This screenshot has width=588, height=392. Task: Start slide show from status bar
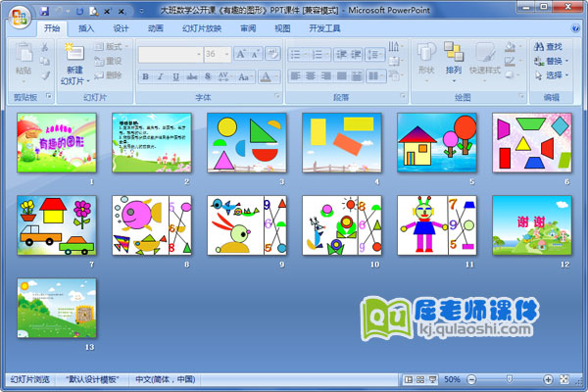click(x=432, y=379)
